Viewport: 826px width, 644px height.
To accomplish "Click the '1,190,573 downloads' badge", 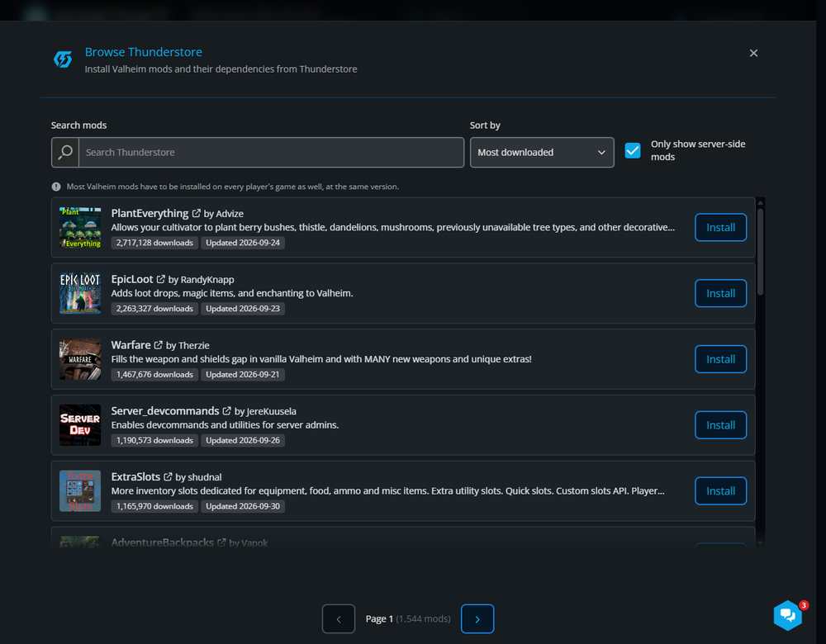I will [x=155, y=440].
